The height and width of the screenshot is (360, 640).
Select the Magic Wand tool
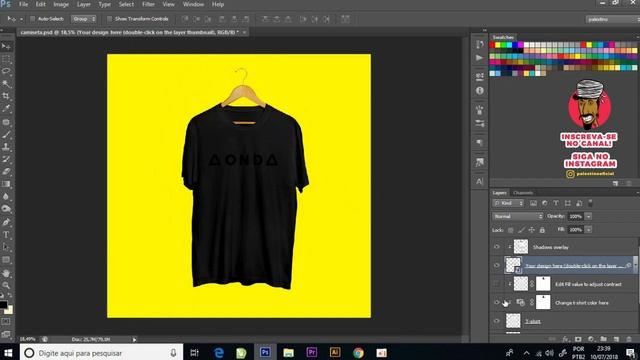pos(6,84)
